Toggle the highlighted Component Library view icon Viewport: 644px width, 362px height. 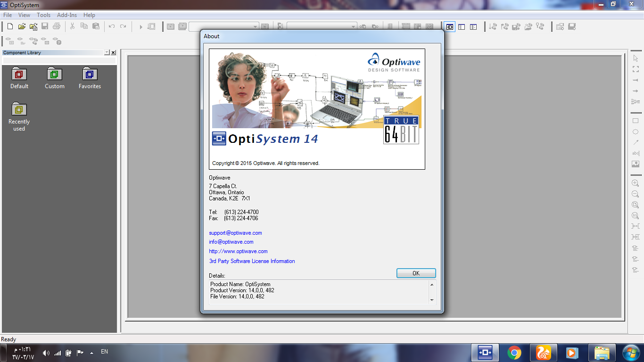[450, 27]
